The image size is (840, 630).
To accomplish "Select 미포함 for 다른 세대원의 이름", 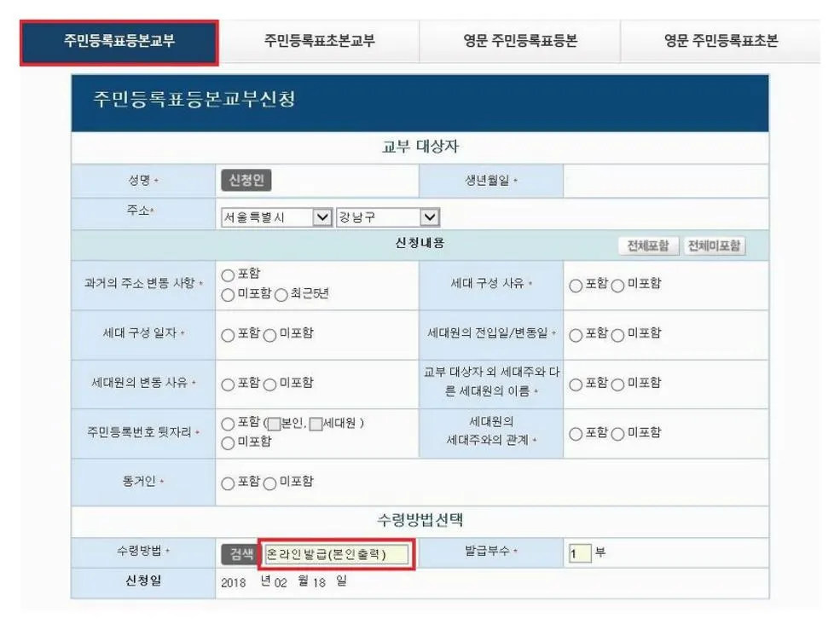I will pos(617,384).
